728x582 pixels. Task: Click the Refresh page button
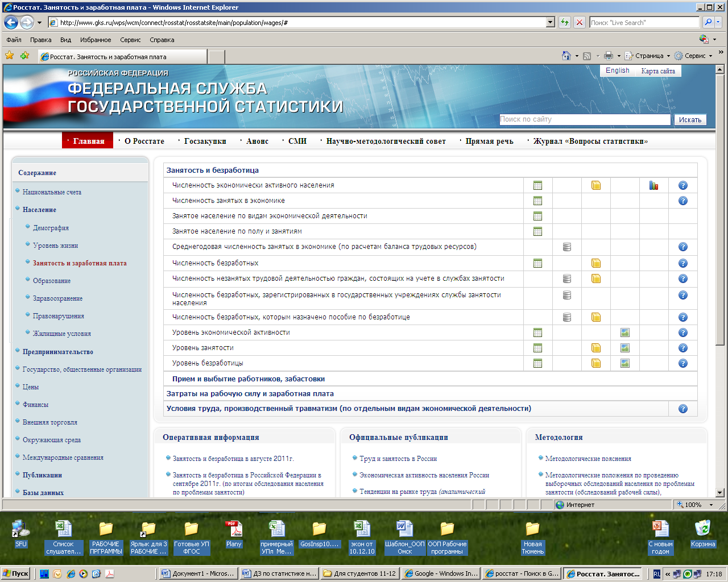point(564,22)
